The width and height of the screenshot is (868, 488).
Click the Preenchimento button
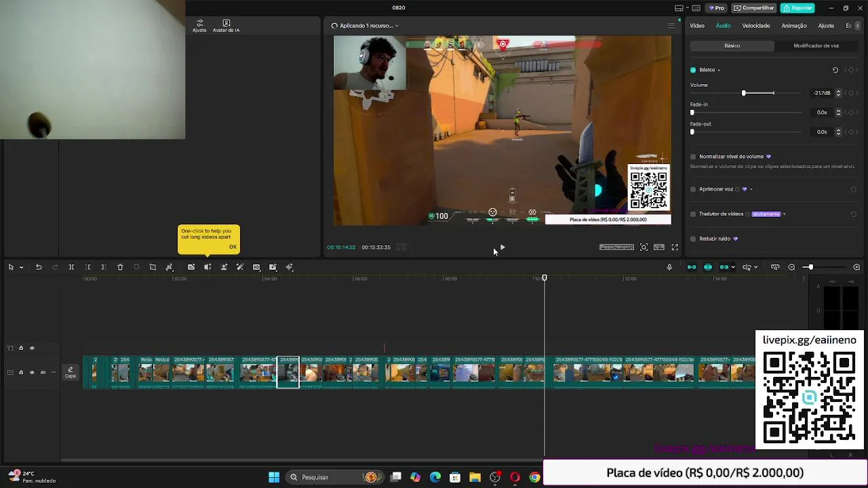616,247
